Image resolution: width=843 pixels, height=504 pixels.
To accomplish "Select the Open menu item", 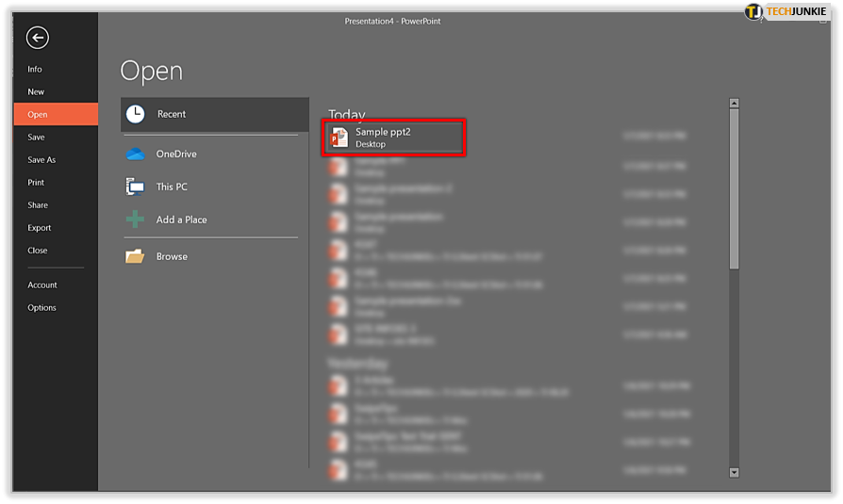I will 56,114.
